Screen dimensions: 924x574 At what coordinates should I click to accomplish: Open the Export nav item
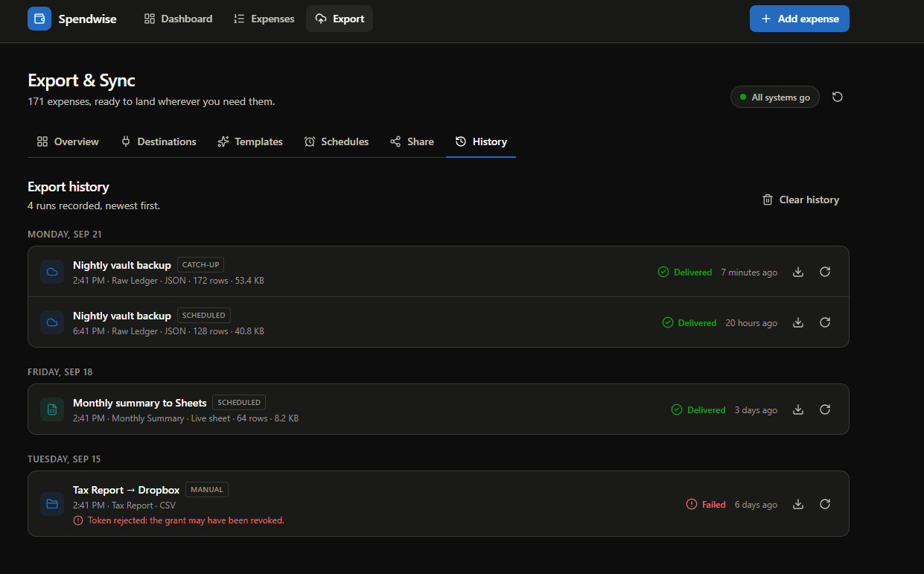click(340, 19)
